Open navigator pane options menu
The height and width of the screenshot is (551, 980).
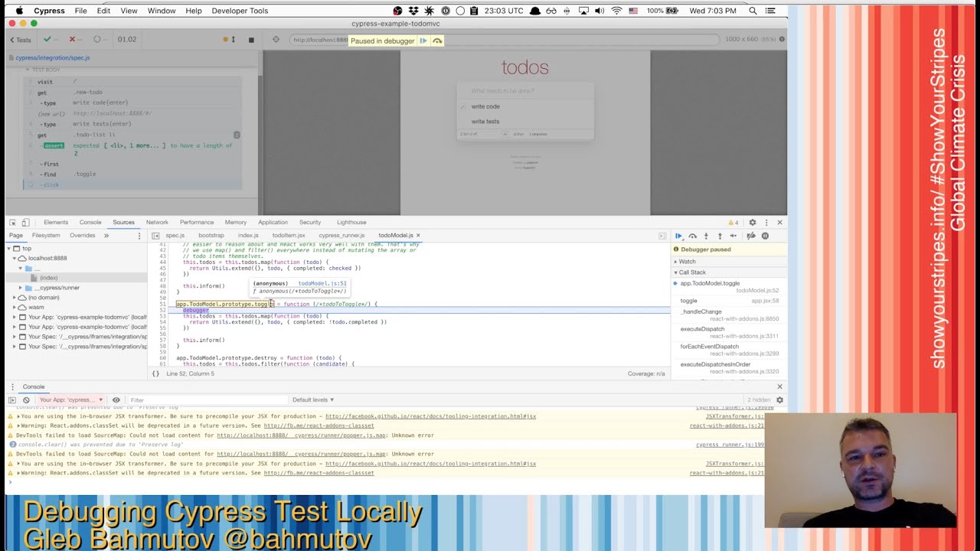pyautogui.click(x=139, y=236)
